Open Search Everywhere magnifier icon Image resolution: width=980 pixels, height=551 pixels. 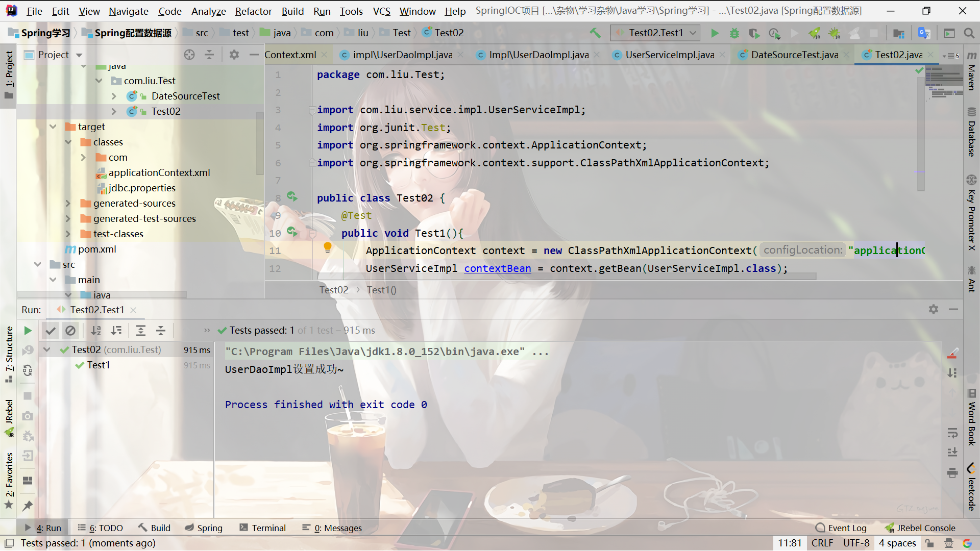(969, 33)
